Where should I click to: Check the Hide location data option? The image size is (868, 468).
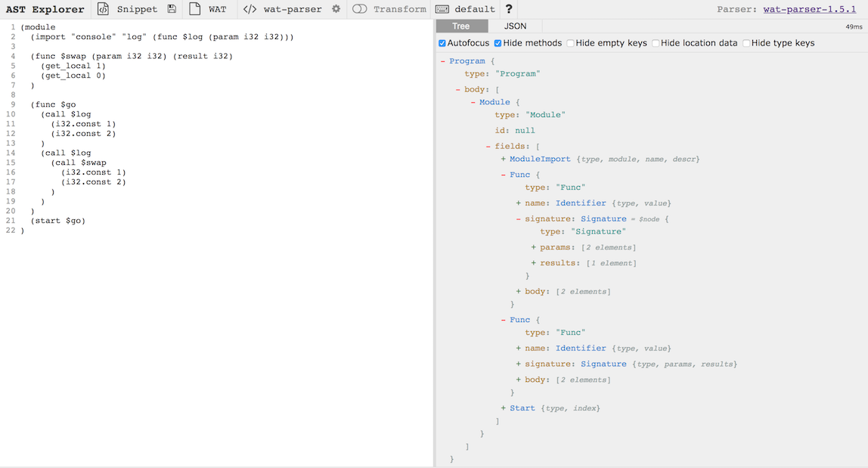[x=656, y=43]
